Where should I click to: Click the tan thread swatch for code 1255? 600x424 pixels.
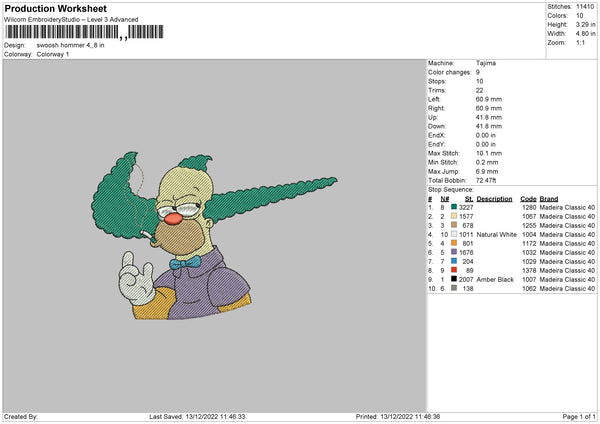point(454,225)
